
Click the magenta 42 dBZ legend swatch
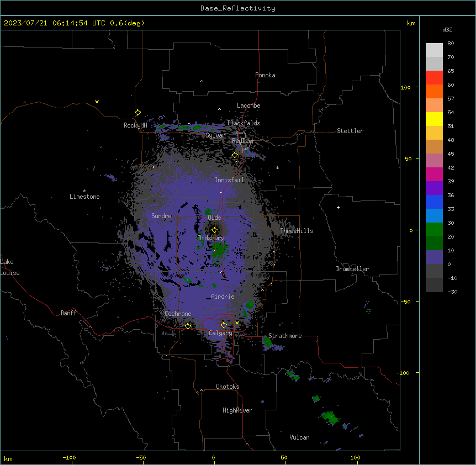click(434, 174)
